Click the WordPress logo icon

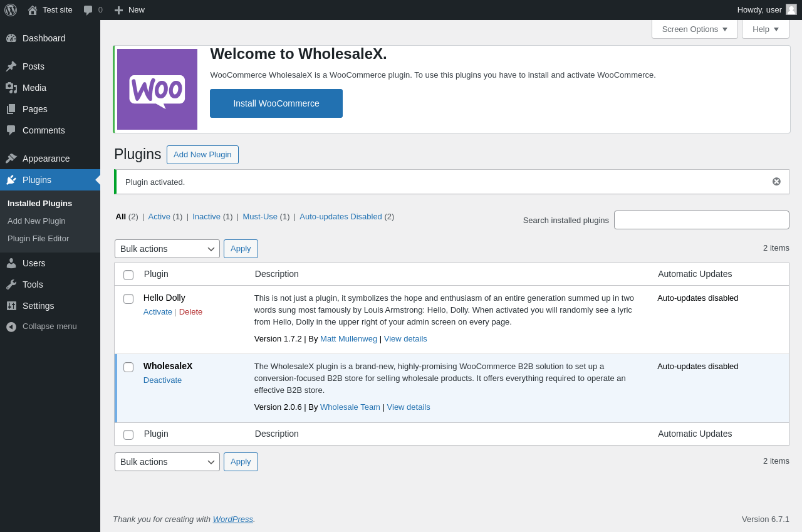pos(11,10)
